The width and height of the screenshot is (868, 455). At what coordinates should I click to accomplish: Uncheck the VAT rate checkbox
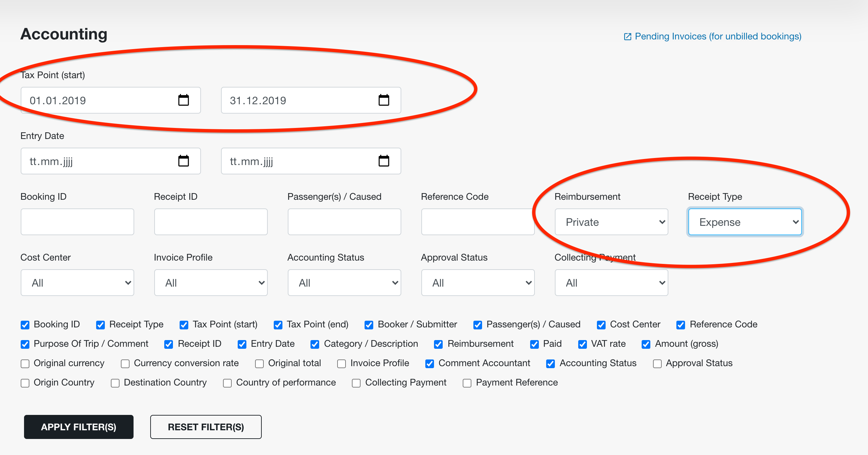point(583,344)
